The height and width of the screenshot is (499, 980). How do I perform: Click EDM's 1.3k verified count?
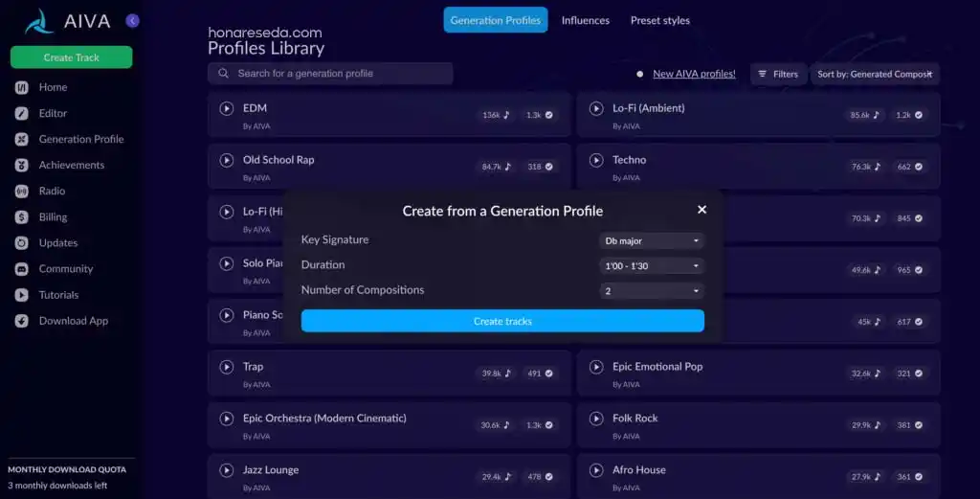click(x=540, y=115)
